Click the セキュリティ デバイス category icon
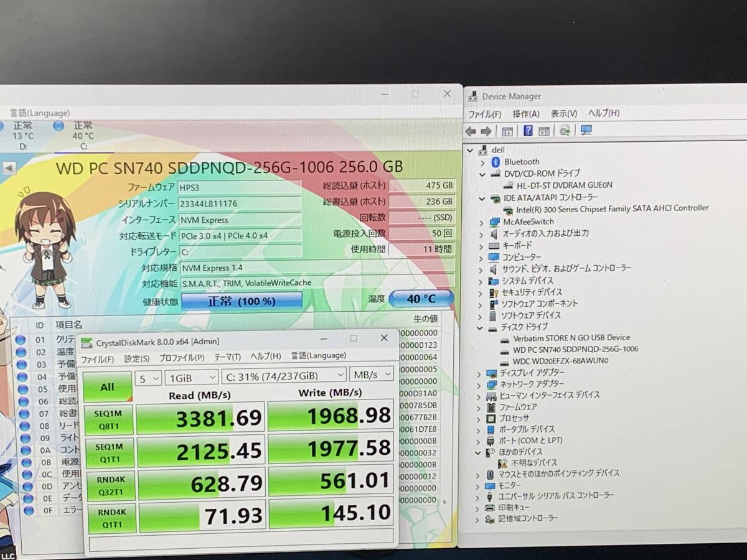This screenshot has height=560, width=747. [494, 292]
